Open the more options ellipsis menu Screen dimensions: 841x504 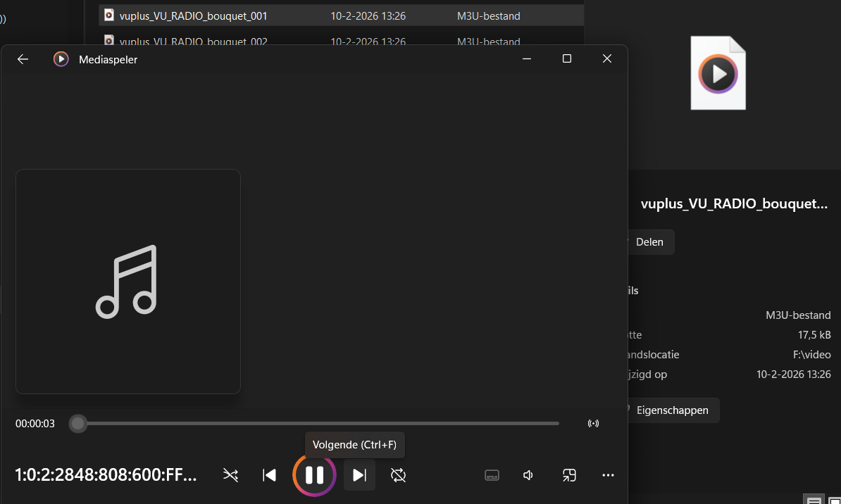click(x=608, y=475)
